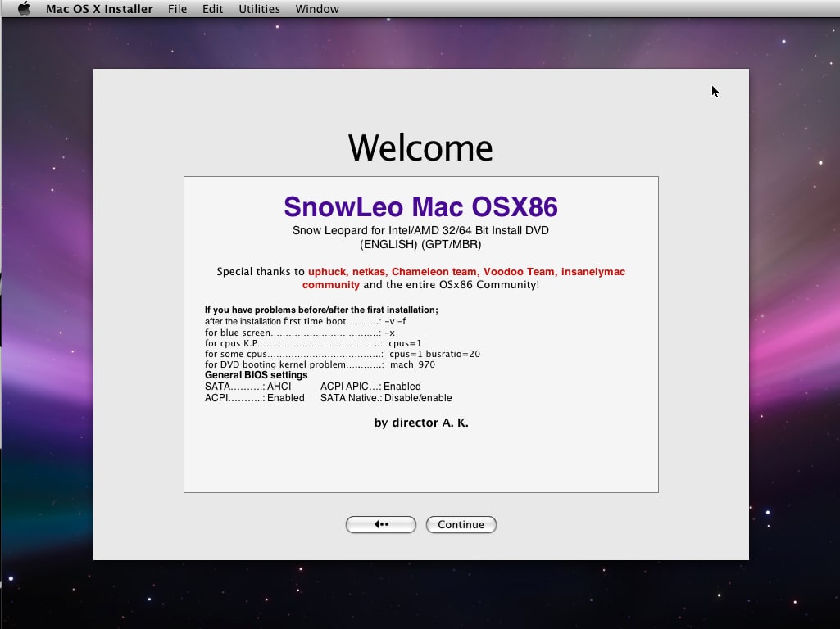This screenshot has width=840, height=629.
Task: Click the Continue button
Action: (461, 525)
